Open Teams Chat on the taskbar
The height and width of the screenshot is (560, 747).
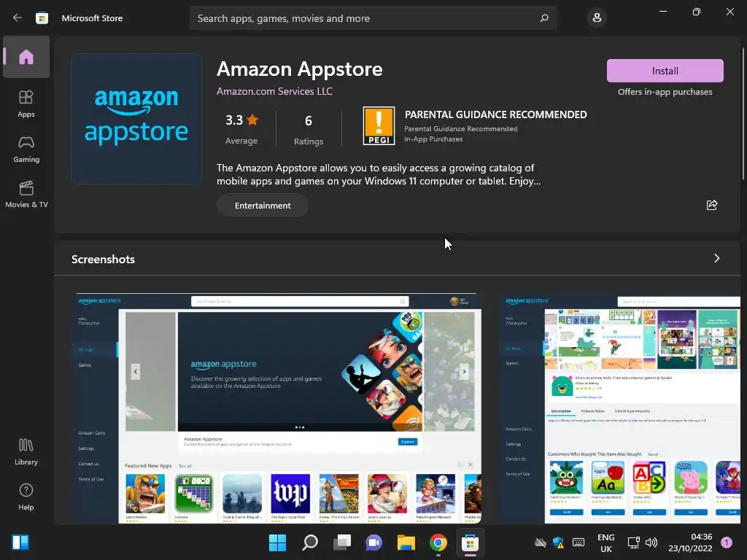coord(374,542)
